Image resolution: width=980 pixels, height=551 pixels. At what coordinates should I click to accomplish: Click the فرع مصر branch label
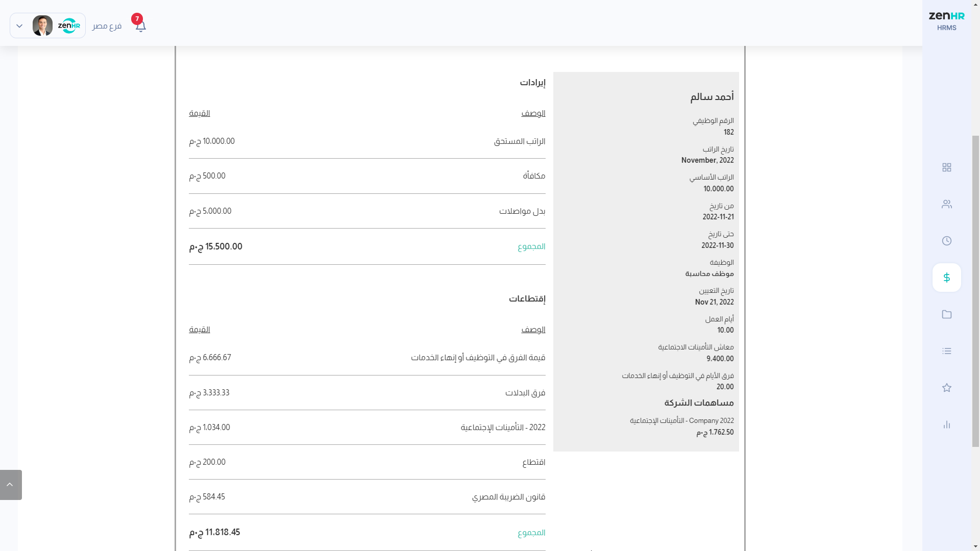pos(107,26)
